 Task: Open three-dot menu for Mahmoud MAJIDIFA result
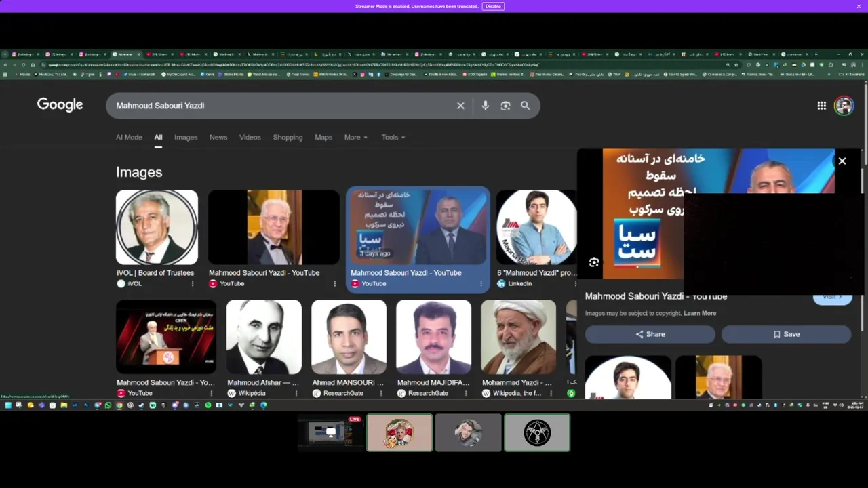point(466,393)
